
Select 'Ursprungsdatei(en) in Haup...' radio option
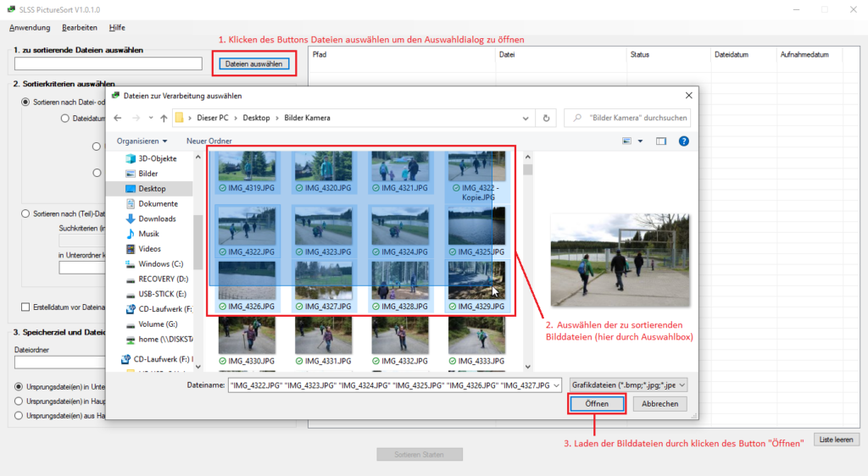pos(19,401)
